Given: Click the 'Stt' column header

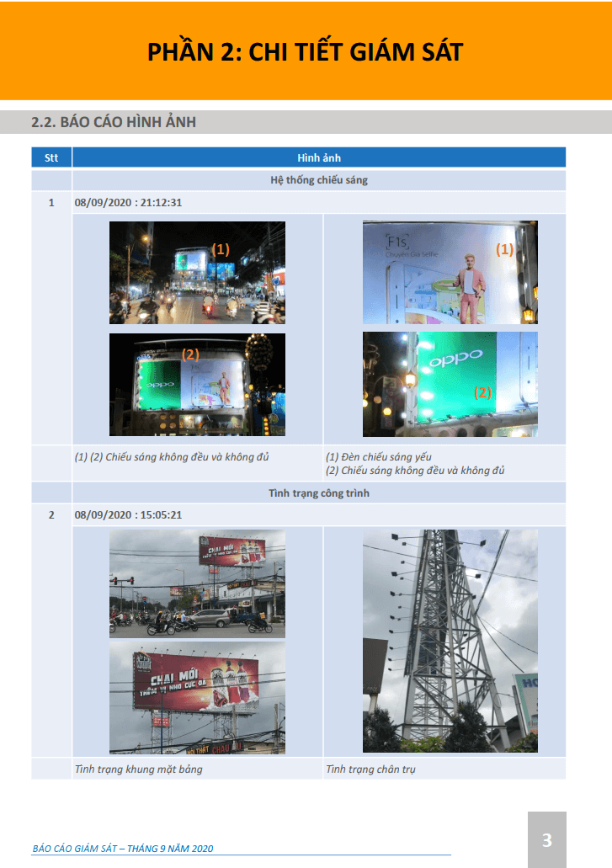Looking at the screenshot, I should pyautogui.click(x=51, y=157).
